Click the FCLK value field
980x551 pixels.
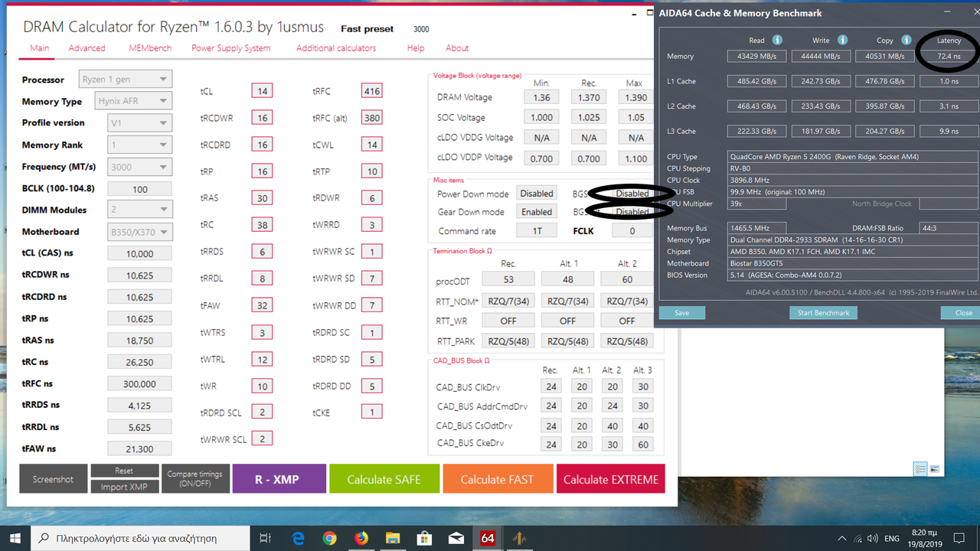click(x=632, y=230)
